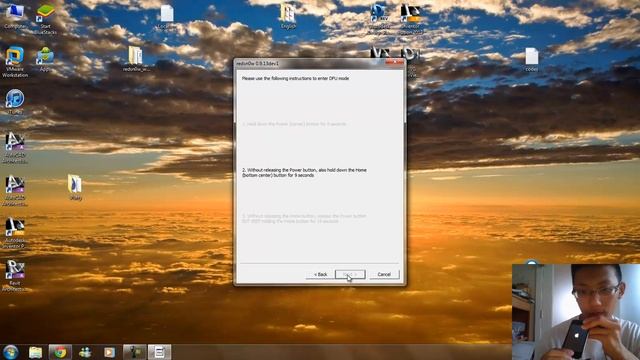The width and height of the screenshot is (640, 360).
Task: Open the yellow folder beside the AutoCAD shortcuts
Action: 75,187
